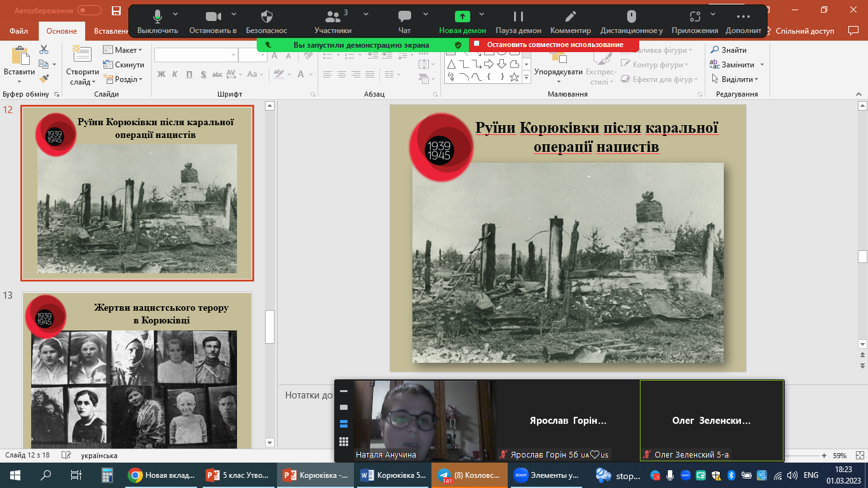
Task: Open Telegram in Windows taskbar
Action: [x=470, y=475]
